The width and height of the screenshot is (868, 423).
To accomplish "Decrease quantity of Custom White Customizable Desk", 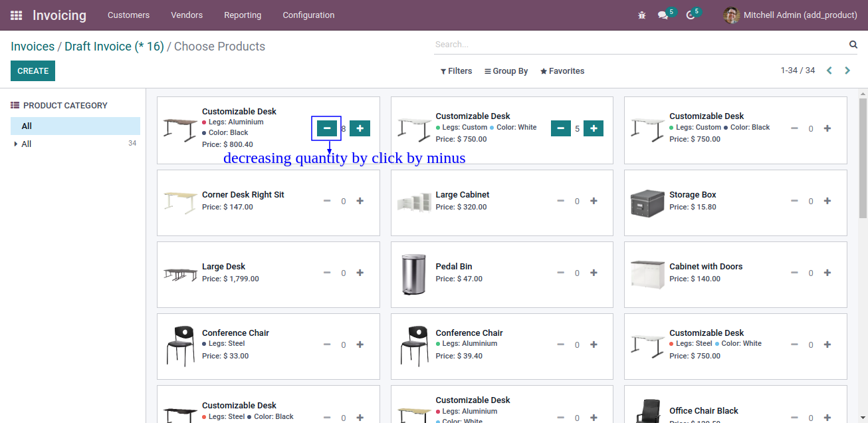I will pos(561,128).
